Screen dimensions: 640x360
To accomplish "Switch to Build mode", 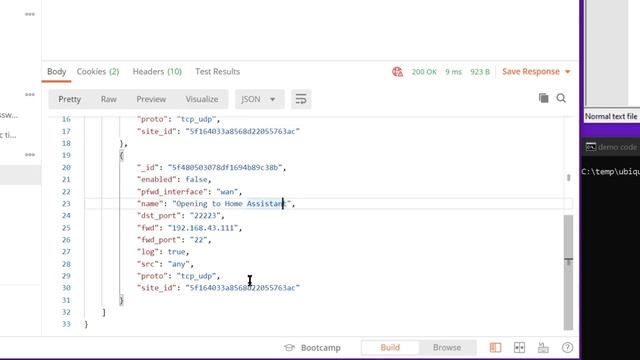I will point(390,348).
